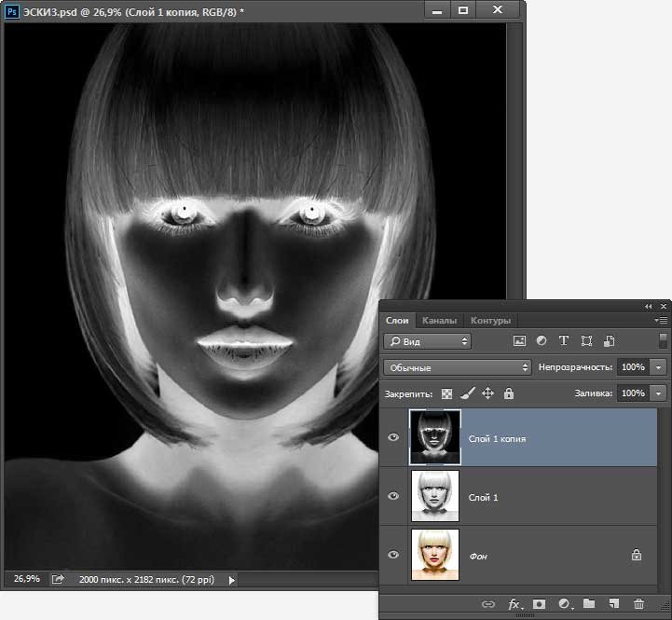
Task: Click the lock icon on Фон layer
Action: coord(637,555)
